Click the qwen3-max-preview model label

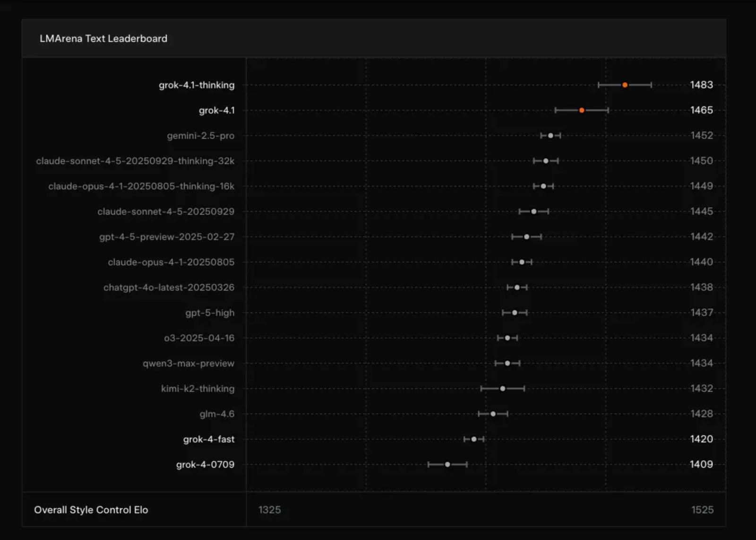point(189,363)
